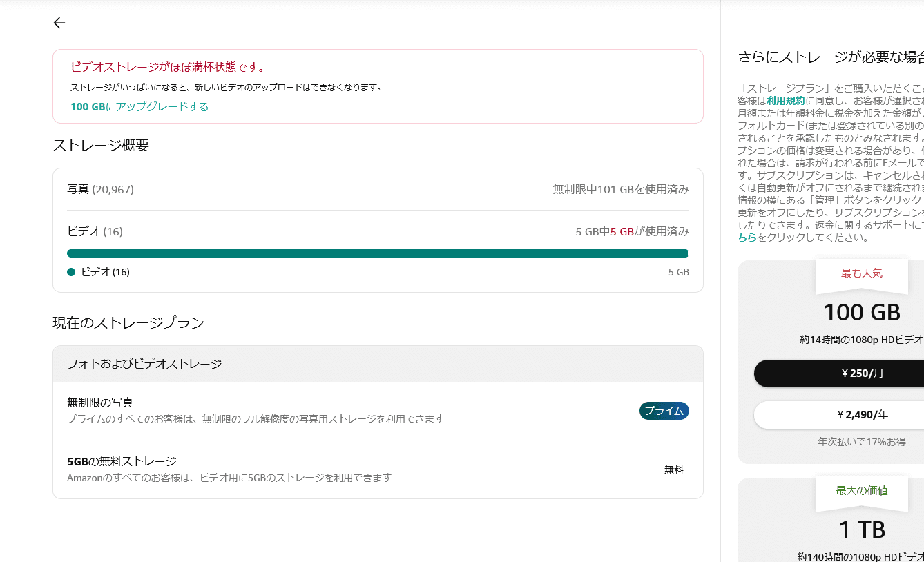Open the 100 GBにアップグレードする link
The image size is (924, 562).
click(139, 106)
